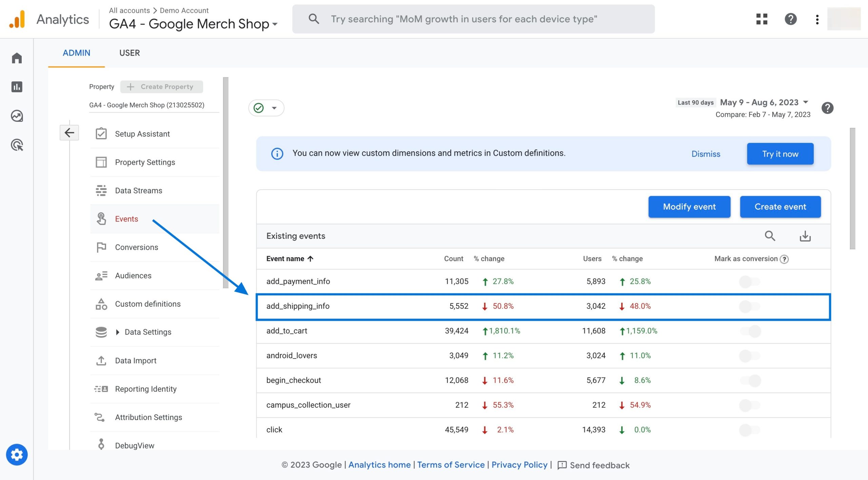Click the Count column header

click(x=454, y=259)
